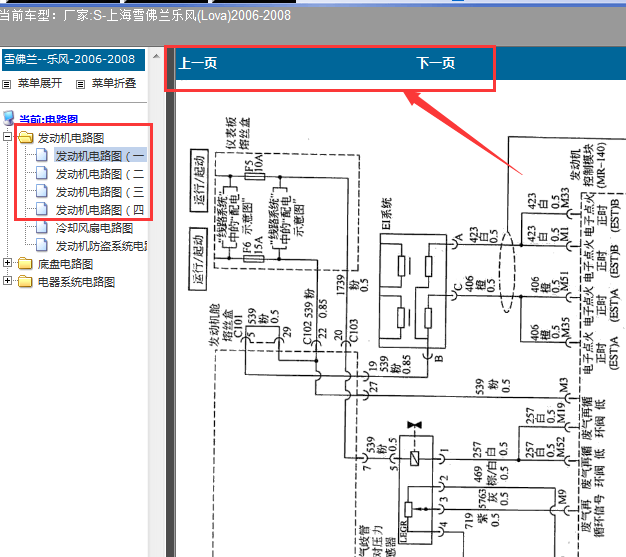Click the 菜单折叠 list icon
This screenshot has width=626, height=557.
[x=80, y=84]
